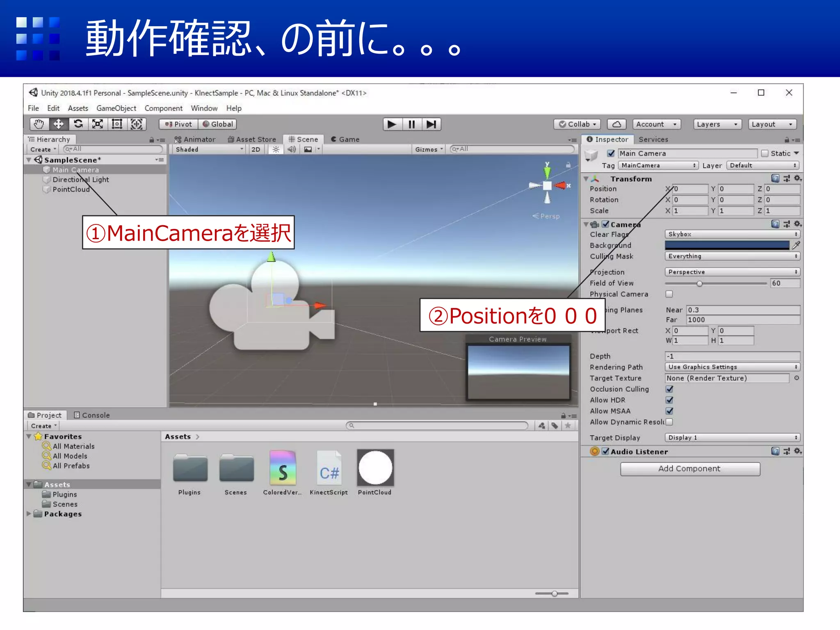The height and width of the screenshot is (630, 840).
Task: Toggle Camera component enabled checkbox
Action: tap(605, 224)
